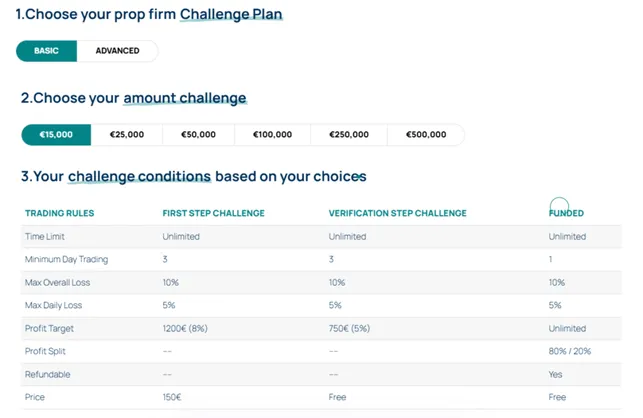Pick the €500,000 challenge amount
This screenshot has width=643, height=418.
425,135
